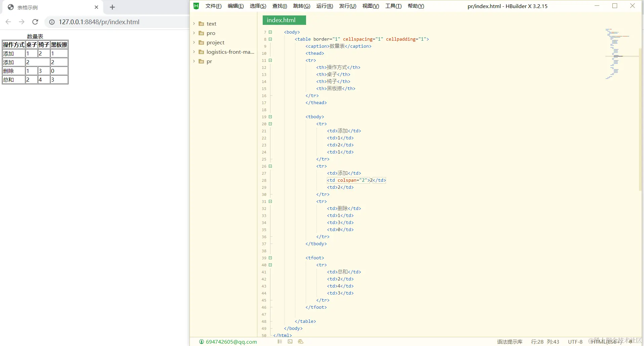Open the terminal icon in the status bar

(x=290, y=342)
